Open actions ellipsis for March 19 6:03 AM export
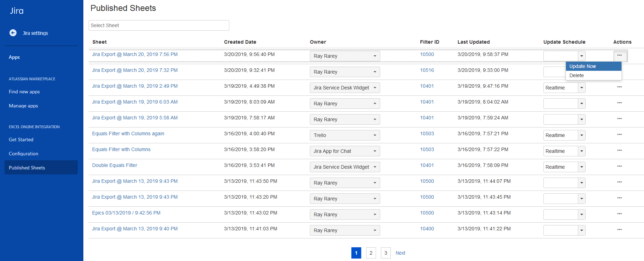Image resolution: width=644 pixels, height=261 pixels. pos(619,102)
